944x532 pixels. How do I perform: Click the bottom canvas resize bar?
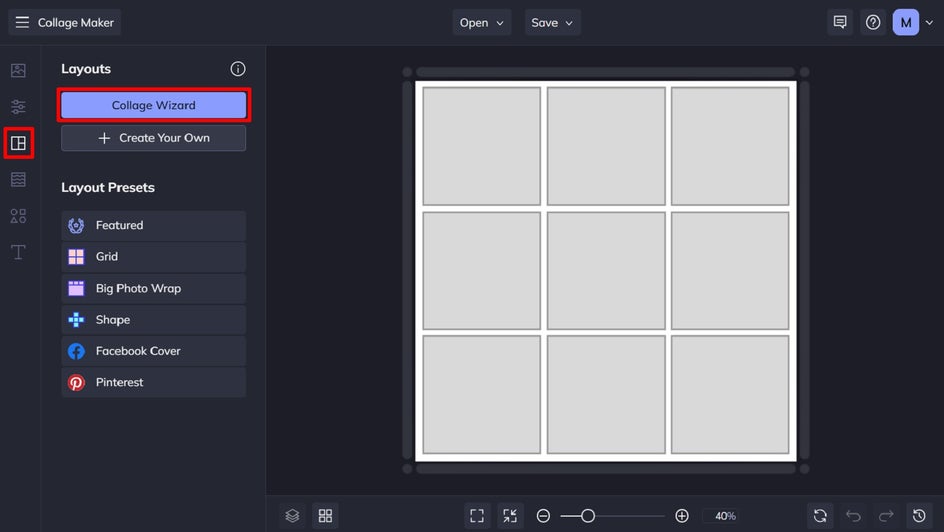(606, 469)
